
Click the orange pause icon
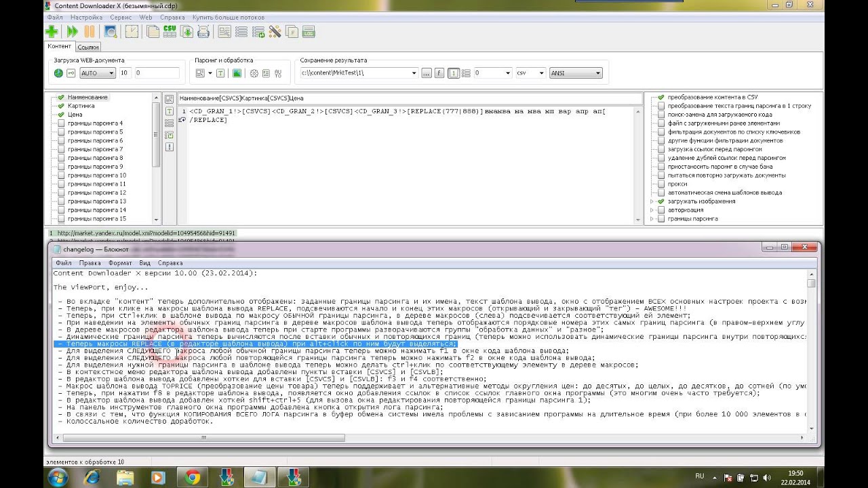(x=90, y=31)
